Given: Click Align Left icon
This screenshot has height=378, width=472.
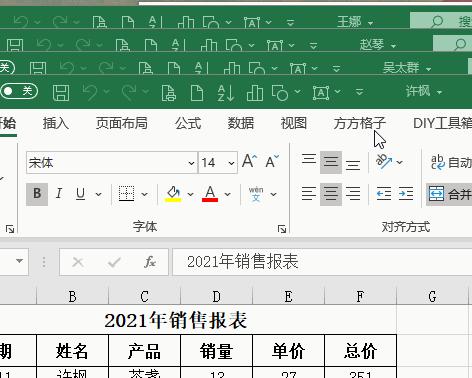Looking at the screenshot, I should click(309, 194).
